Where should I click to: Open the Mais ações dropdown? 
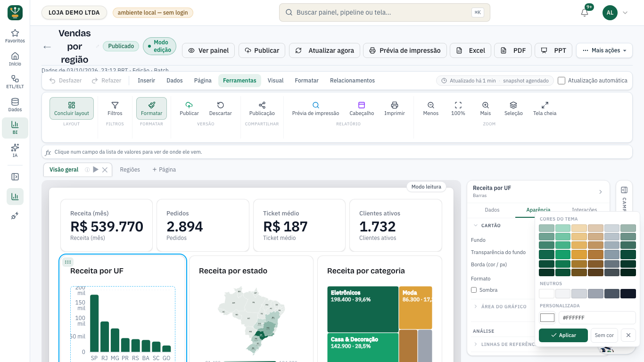pos(604,50)
